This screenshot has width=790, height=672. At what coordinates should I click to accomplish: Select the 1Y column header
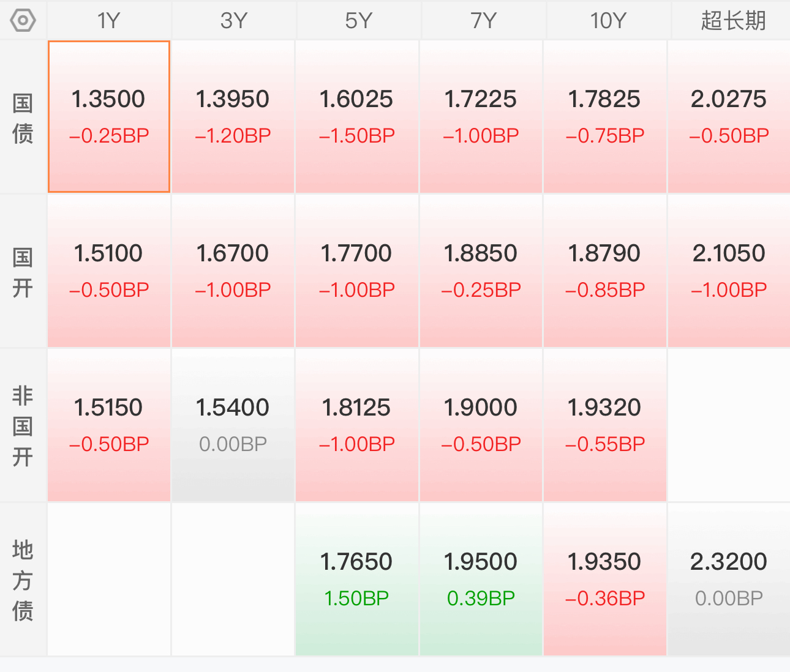[x=109, y=21]
